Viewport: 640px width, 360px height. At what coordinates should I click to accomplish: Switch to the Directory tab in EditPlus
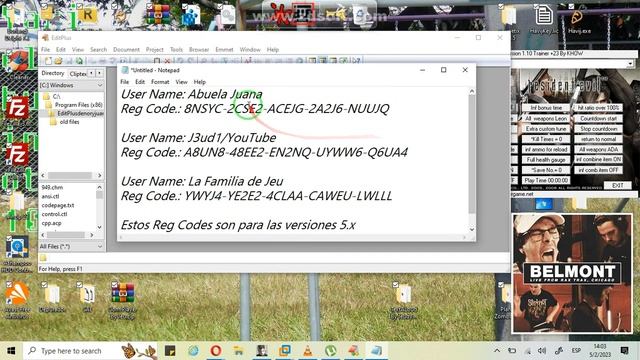coord(53,73)
